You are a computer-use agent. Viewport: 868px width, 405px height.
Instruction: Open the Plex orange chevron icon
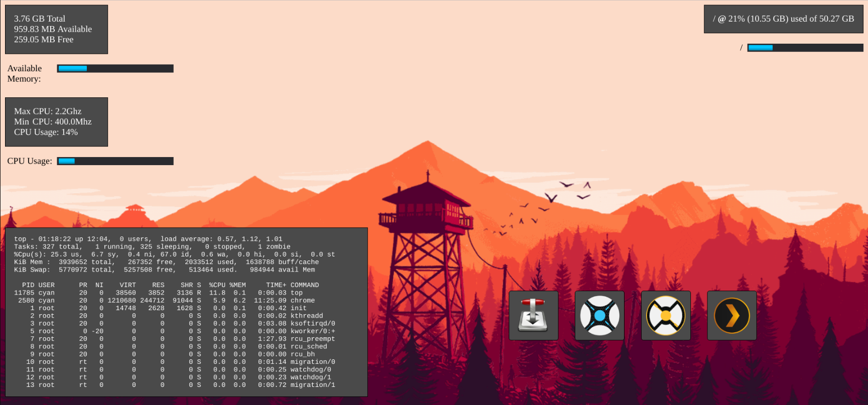pyautogui.click(x=731, y=316)
